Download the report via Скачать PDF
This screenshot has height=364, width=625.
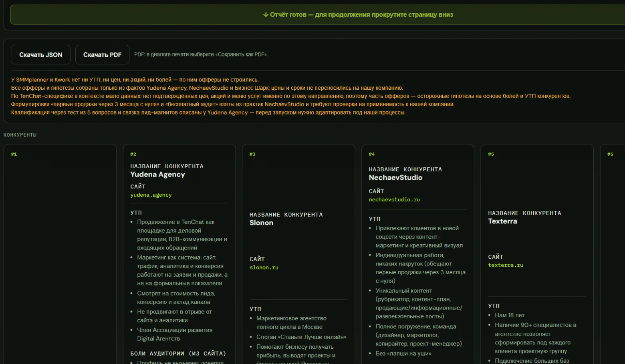(x=102, y=55)
